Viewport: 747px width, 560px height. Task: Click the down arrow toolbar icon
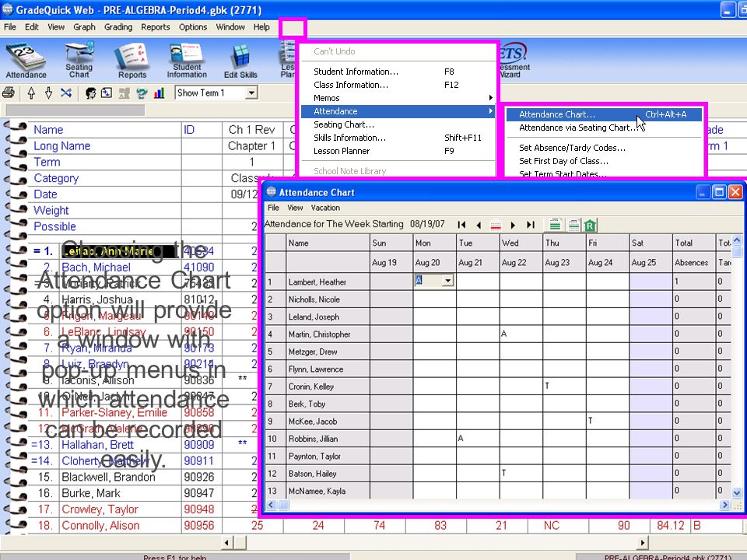[48, 93]
